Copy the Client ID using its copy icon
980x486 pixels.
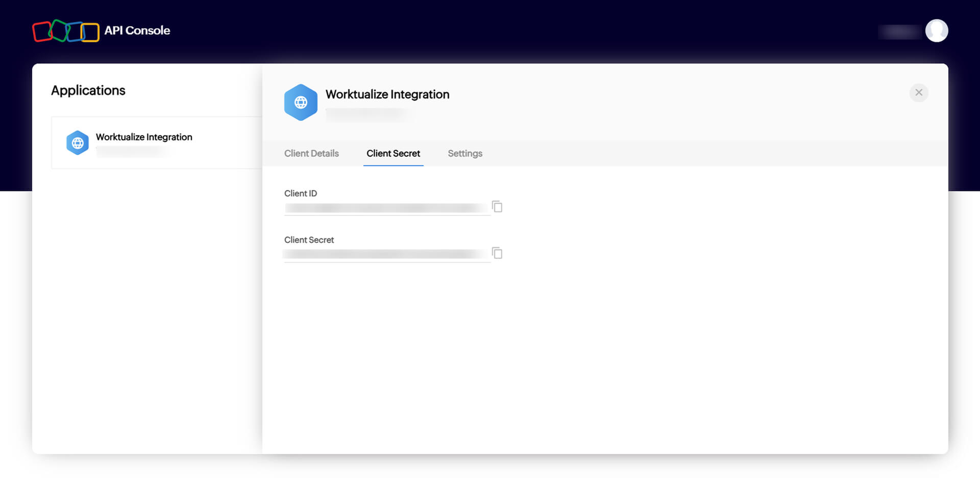[x=498, y=207]
